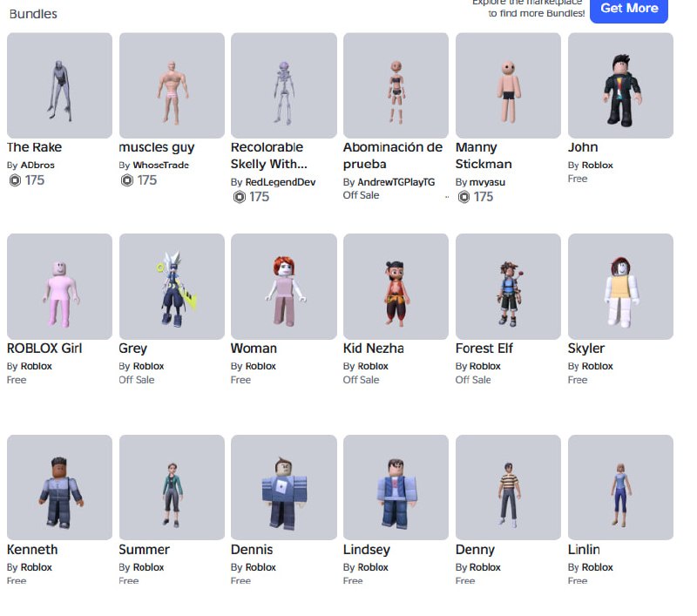
Task: Open the Kid Nezha bundle thumbnail
Action: click(x=396, y=287)
